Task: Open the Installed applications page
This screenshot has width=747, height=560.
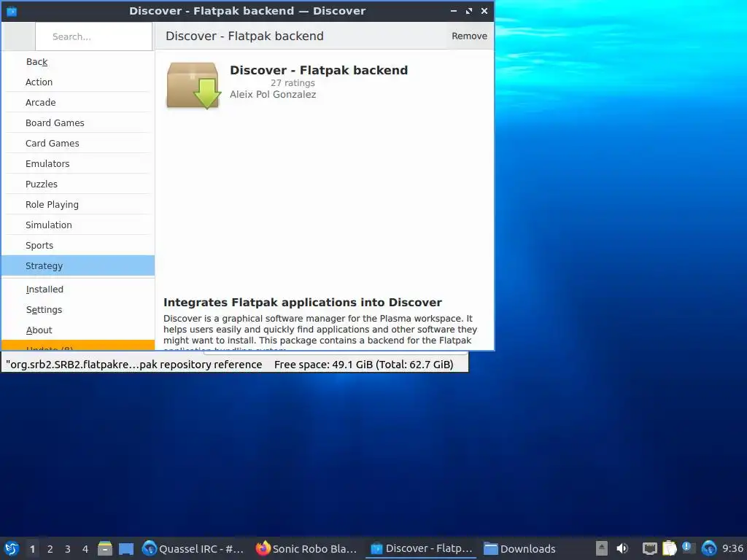Action: (79, 289)
